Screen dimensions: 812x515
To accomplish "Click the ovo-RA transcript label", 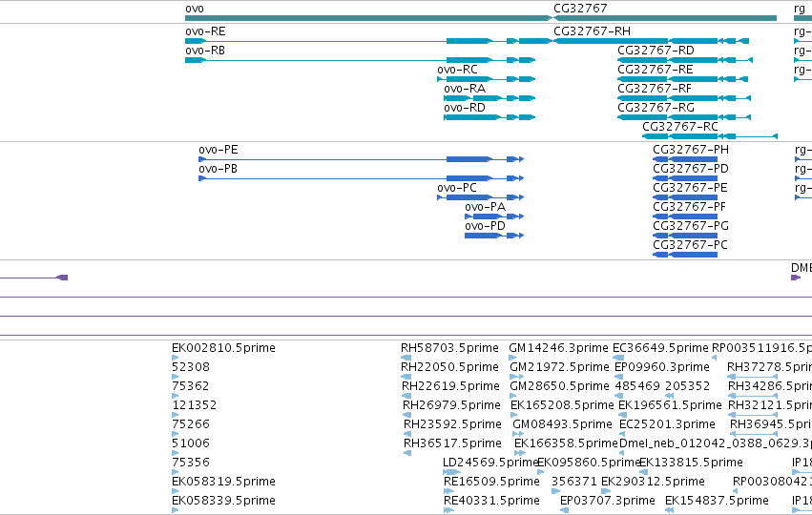I will [465, 89].
